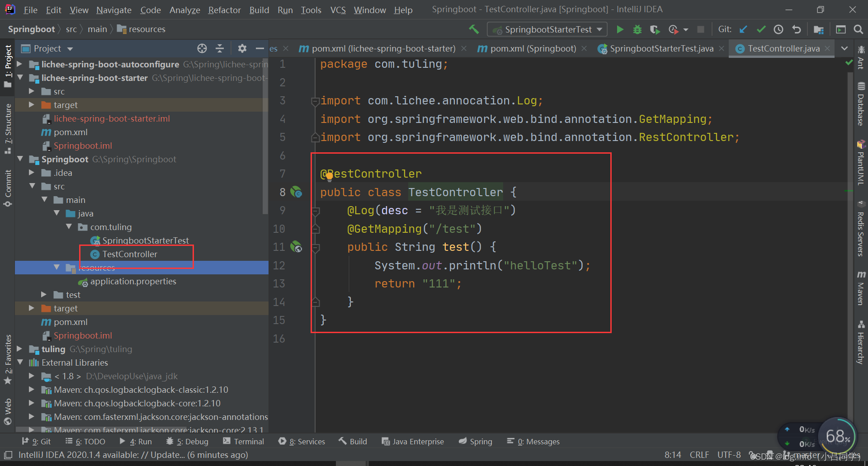Click Project tree vertical scrollbar
Image resolution: width=868 pixels, height=466 pixels.
(x=265, y=136)
